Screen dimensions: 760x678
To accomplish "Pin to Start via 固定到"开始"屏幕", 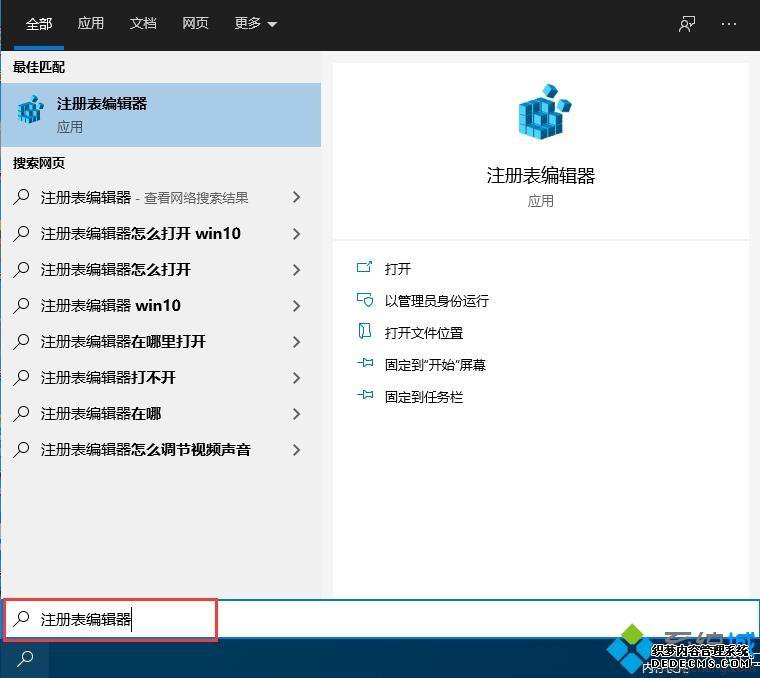I will [435, 365].
